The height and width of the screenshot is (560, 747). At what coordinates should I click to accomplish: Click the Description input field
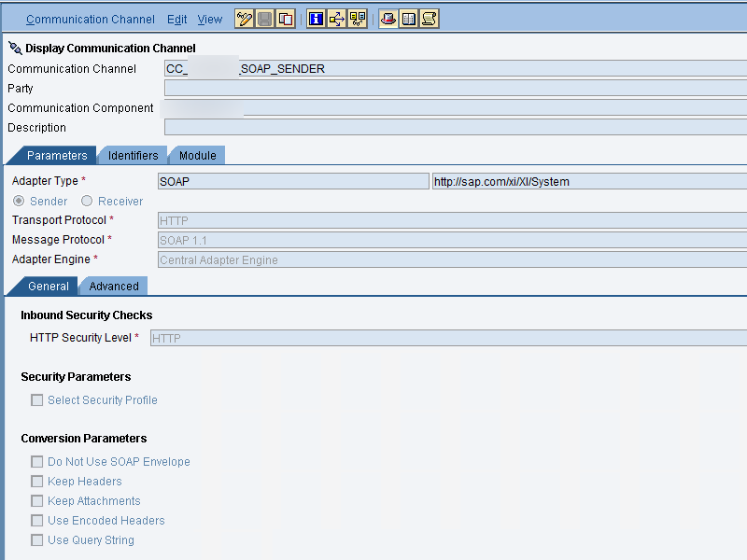click(x=456, y=127)
